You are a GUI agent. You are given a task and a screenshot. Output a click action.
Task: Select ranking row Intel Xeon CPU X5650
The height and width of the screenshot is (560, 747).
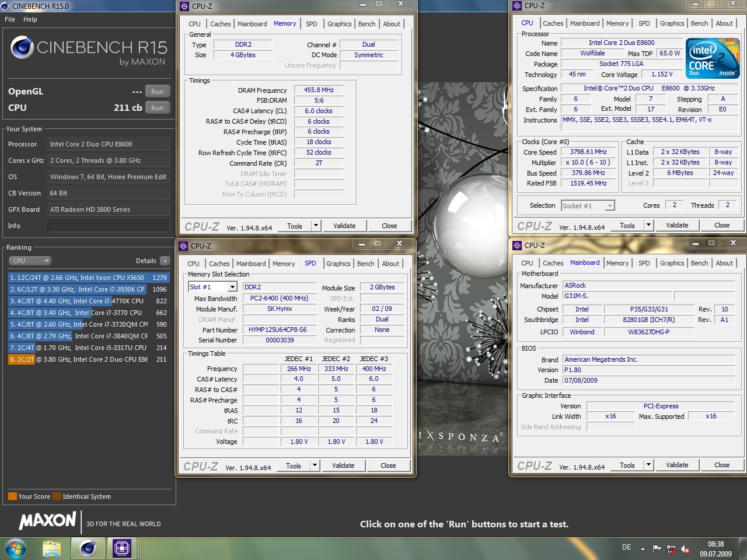pyautogui.click(x=89, y=278)
